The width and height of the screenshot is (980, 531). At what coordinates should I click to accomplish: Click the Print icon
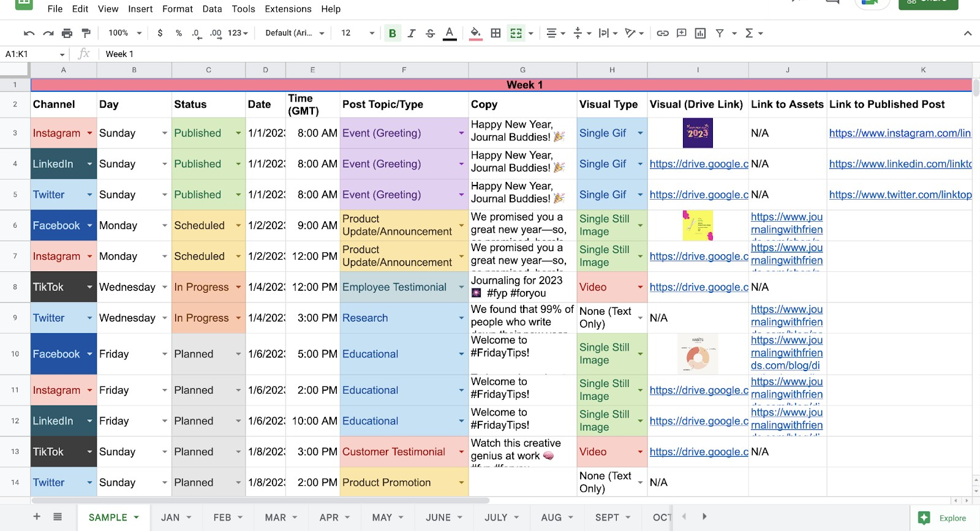pos(67,33)
